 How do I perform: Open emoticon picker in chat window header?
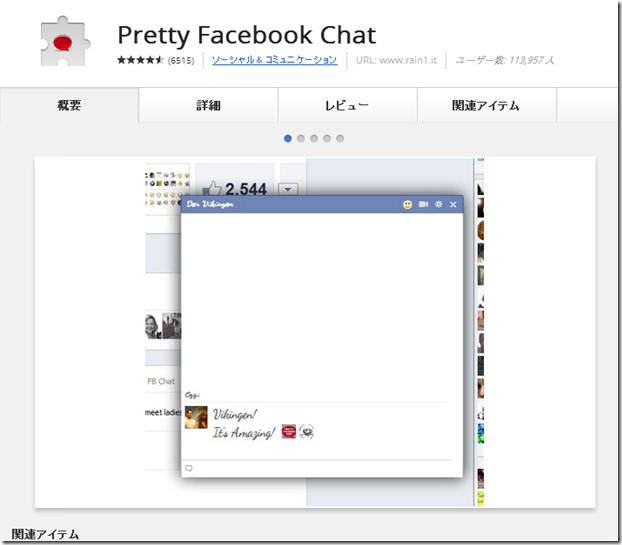click(x=408, y=205)
